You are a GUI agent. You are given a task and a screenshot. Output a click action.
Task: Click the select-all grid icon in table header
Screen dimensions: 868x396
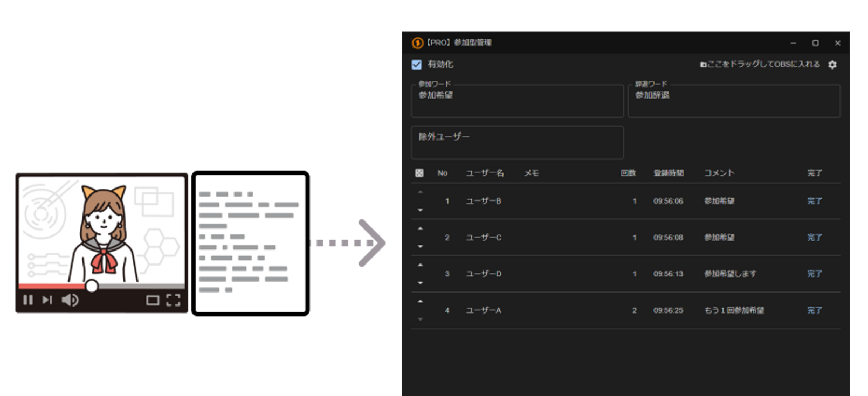pyautogui.click(x=419, y=173)
